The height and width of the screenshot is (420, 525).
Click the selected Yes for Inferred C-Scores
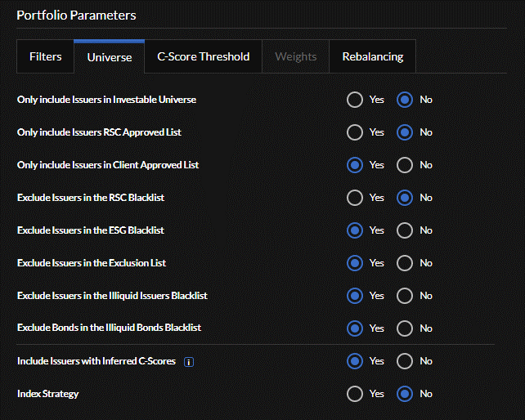pos(355,361)
